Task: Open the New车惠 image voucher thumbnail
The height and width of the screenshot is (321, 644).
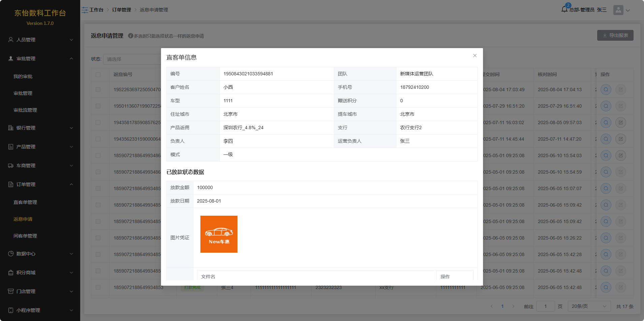Action: (x=219, y=234)
